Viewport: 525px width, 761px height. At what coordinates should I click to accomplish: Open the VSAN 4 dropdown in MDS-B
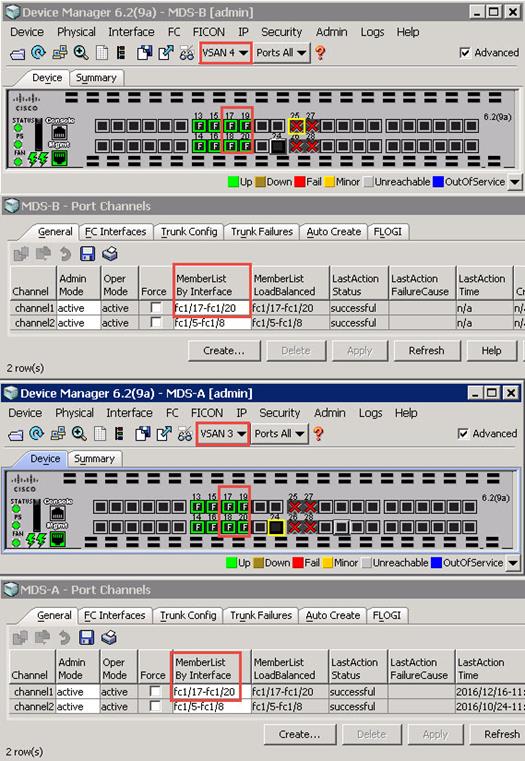coord(225,52)
